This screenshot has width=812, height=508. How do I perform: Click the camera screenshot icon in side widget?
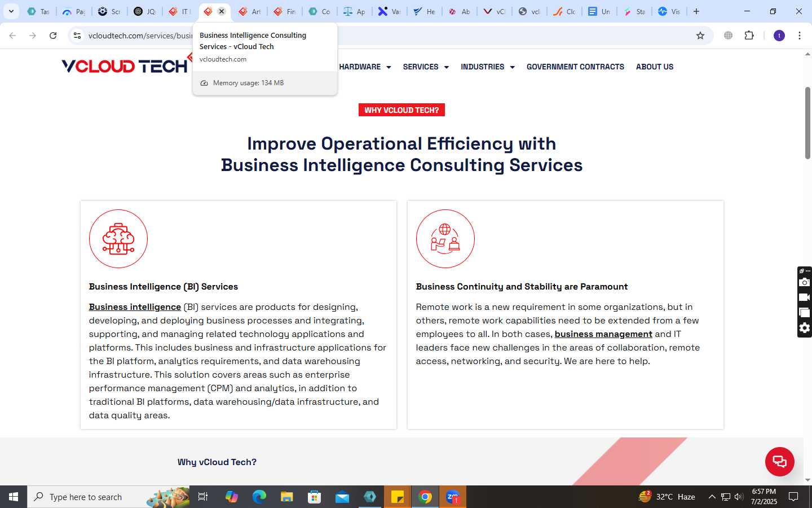point(804,282)
